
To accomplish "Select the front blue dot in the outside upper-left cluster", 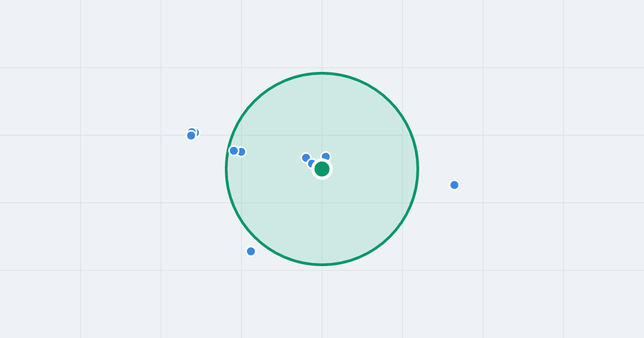I will [x=191, y=136].
